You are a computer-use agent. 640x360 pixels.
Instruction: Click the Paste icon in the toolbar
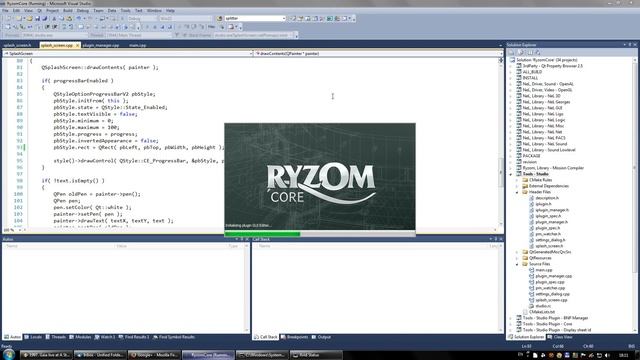pyautogui.click(x=69, y=18)
